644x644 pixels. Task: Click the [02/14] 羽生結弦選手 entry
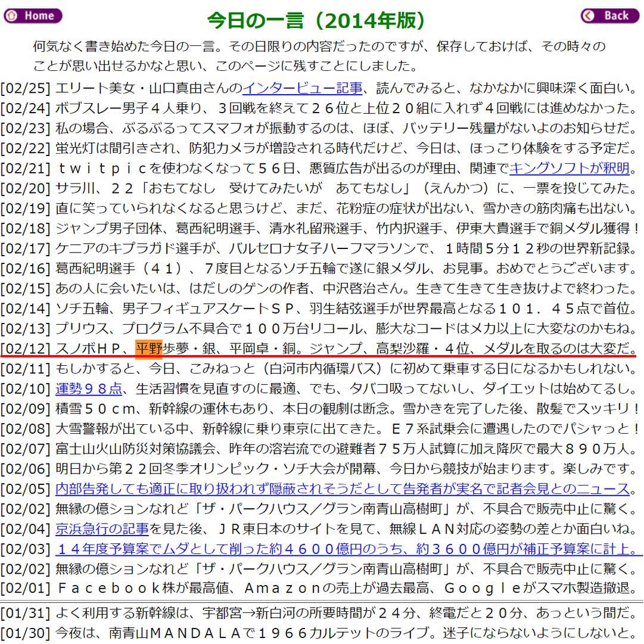319,309
